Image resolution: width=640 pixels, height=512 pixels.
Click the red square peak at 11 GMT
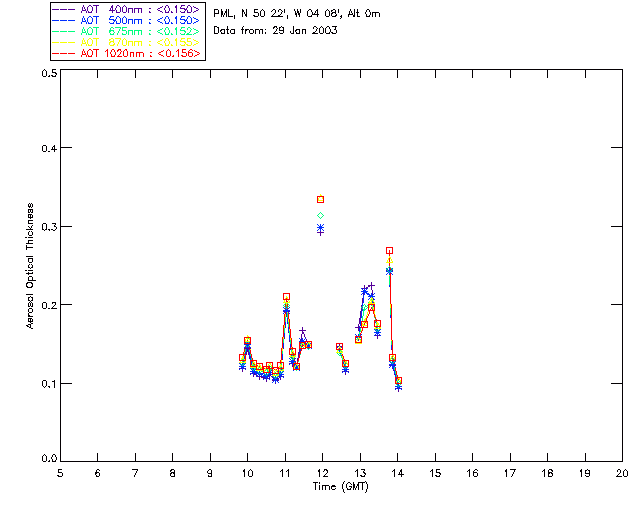tap(286, 297)
